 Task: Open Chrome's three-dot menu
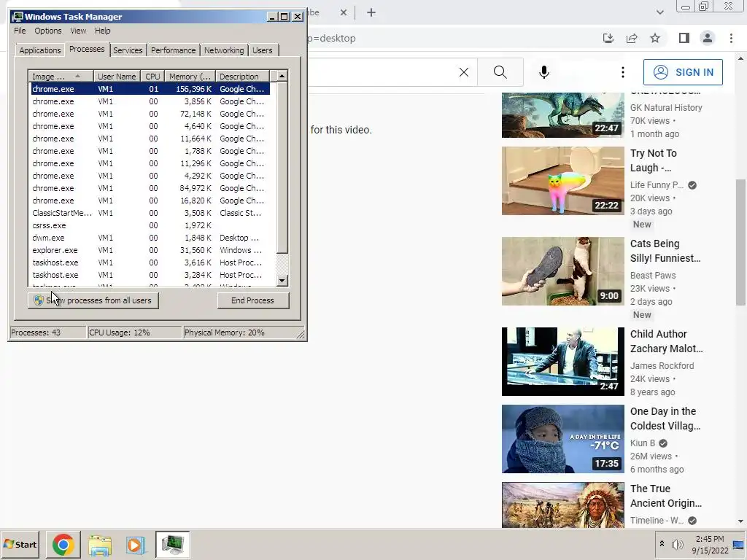731,38
